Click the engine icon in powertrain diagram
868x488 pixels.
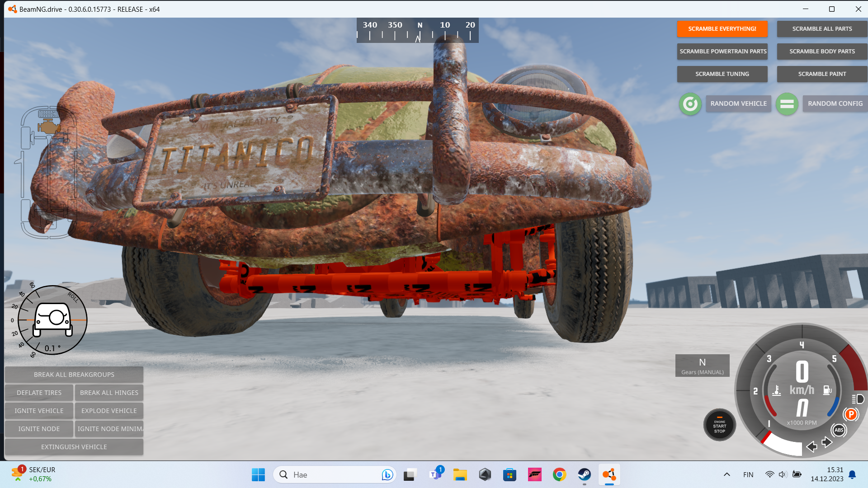coord(49,127)
